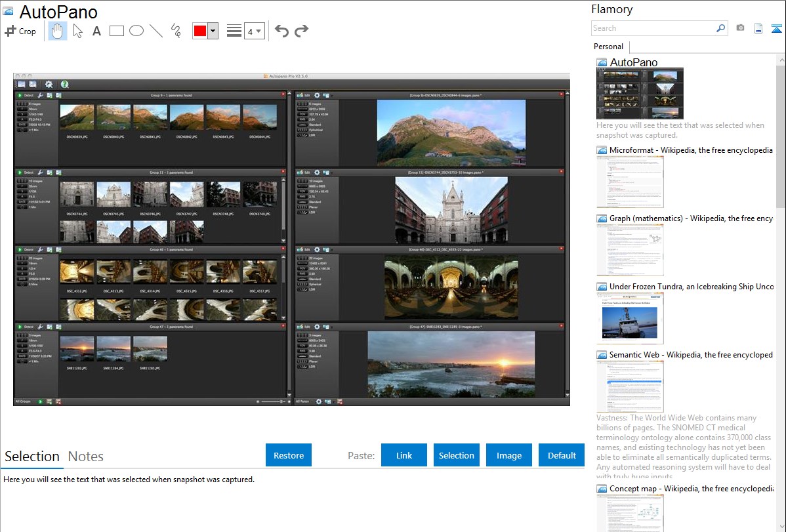Click the icon beside Semantic Web title
The height and width of the screenshot is (532, 786).
[x=602, y=354]
